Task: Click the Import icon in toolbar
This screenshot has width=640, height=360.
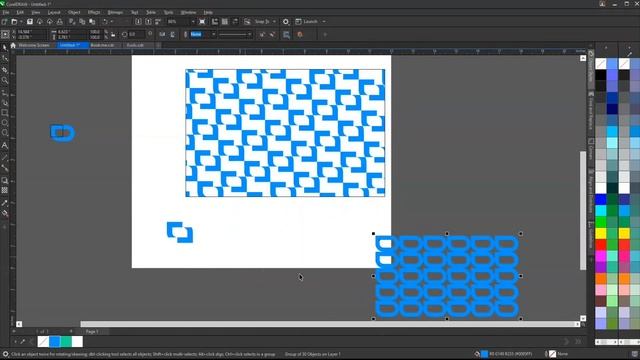Action: point(138,22)
